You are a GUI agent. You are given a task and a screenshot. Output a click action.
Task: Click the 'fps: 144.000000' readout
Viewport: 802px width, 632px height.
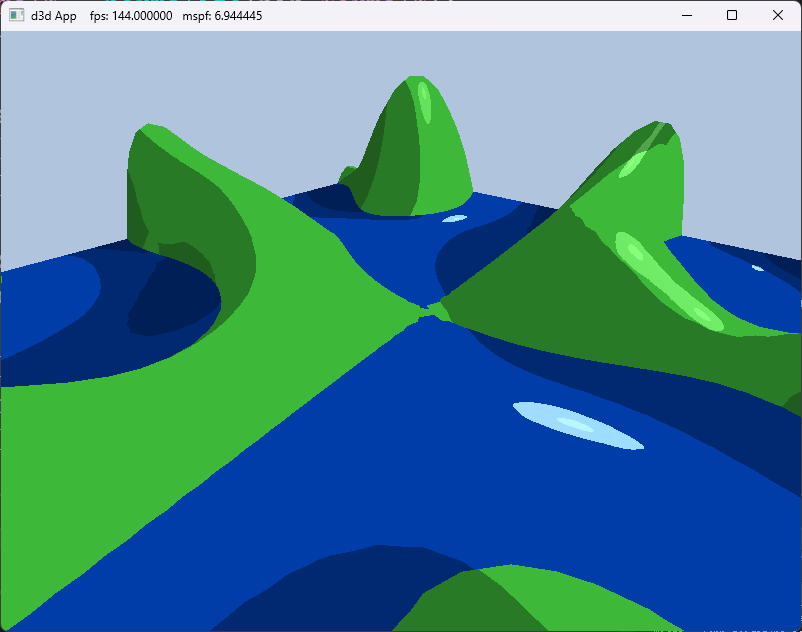pyautogui.click(x=131, y=16)
